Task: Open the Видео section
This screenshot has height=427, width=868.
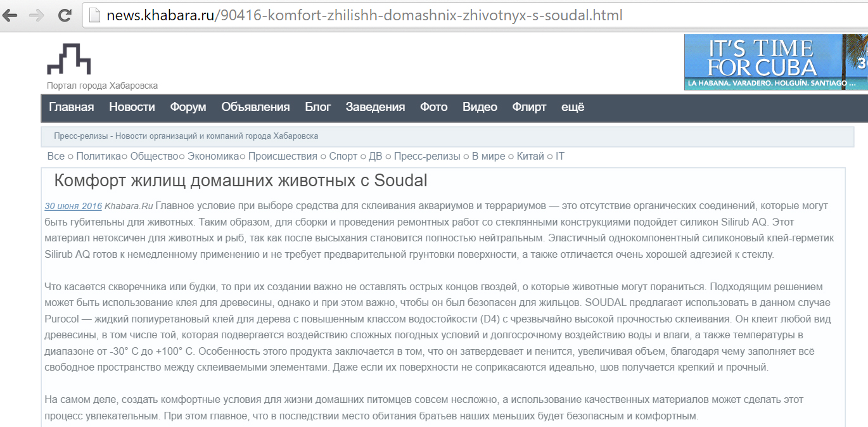Action: tap(480, 107)
